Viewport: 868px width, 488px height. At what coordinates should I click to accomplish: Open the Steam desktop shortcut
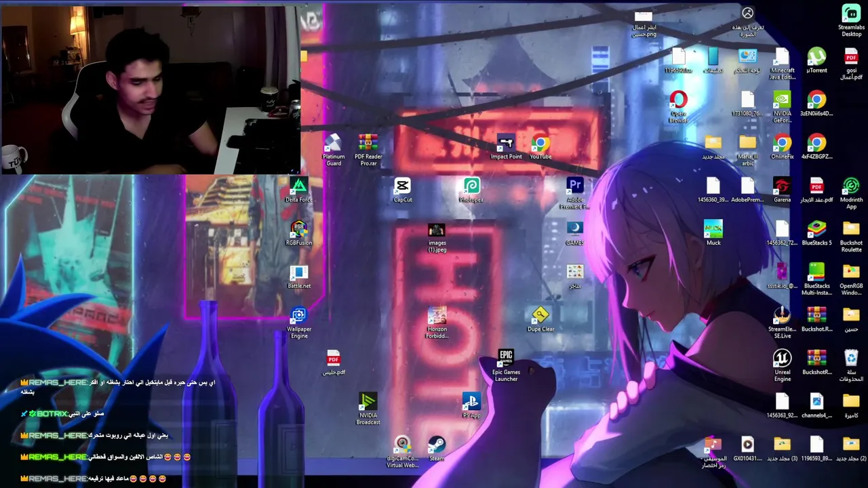point(437,449)
